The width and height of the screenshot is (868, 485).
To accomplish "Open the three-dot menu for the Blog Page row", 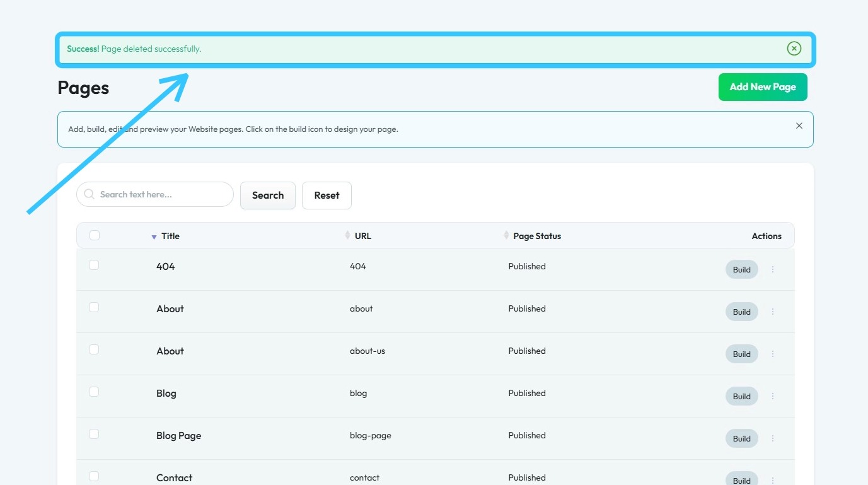I will [x=773, y=438].
